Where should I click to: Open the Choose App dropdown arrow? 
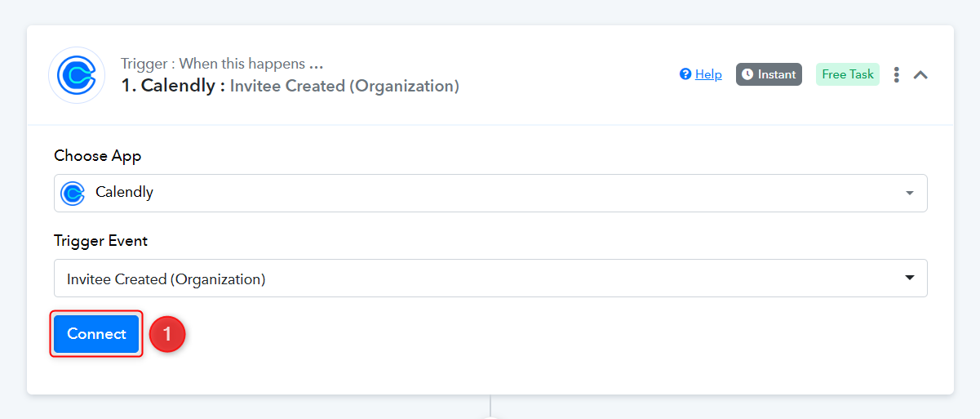click(910, 194)
